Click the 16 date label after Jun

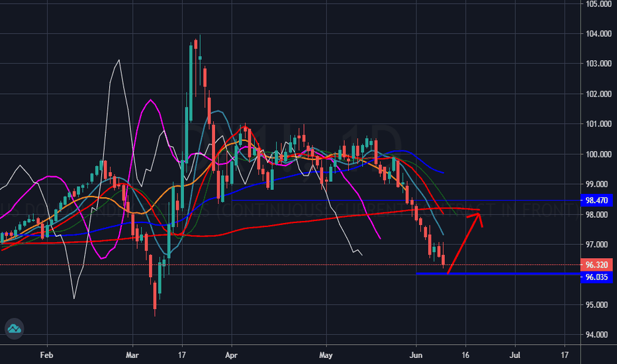465,355
